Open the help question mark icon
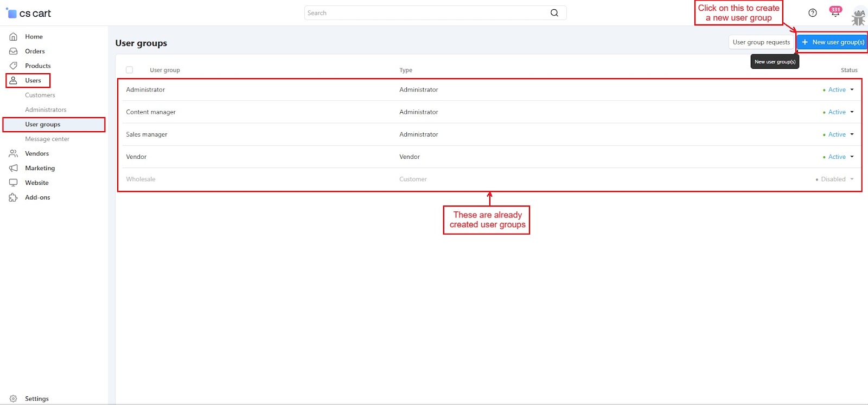 (812, 13)
